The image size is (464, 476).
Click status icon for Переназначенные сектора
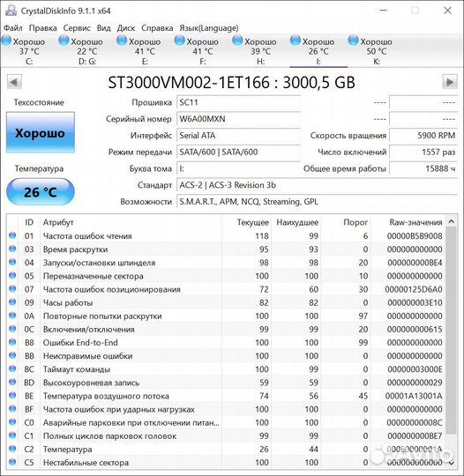tap(12, 275)
